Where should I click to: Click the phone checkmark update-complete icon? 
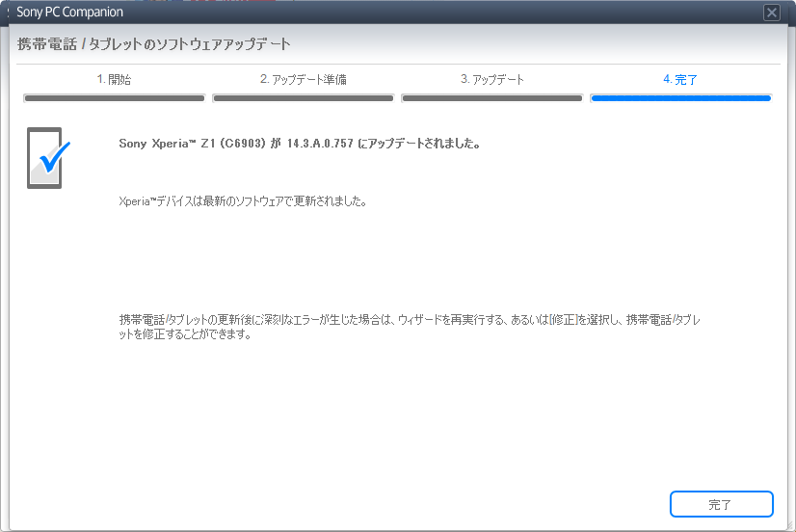48,158
